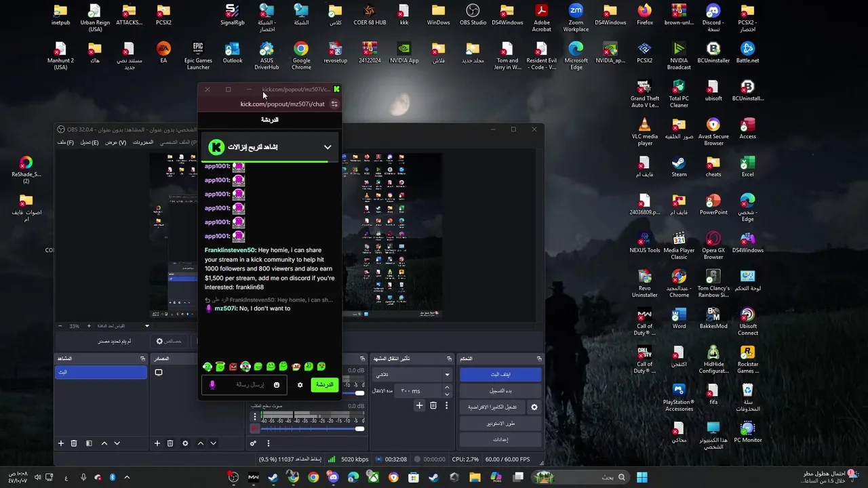Adjust upper mixer channel volume slider handle
Image resolution: width=868 pixels, height=488 pixels.
[x=360, y=392]
